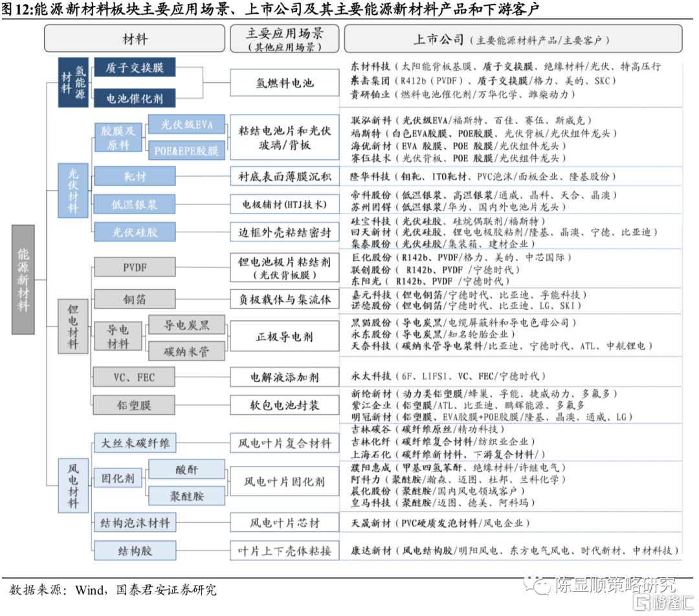Click the 海优新材 company line

[x=458, y=146]
